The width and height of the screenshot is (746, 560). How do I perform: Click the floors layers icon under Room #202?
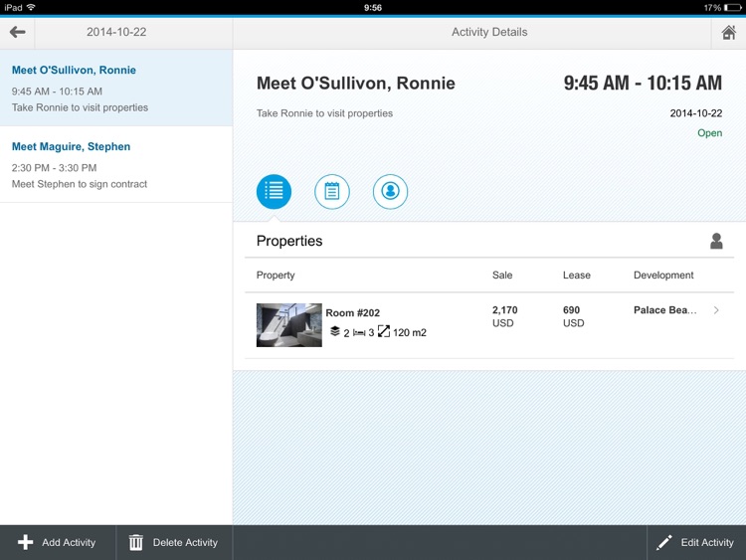[x=335, y=331]
